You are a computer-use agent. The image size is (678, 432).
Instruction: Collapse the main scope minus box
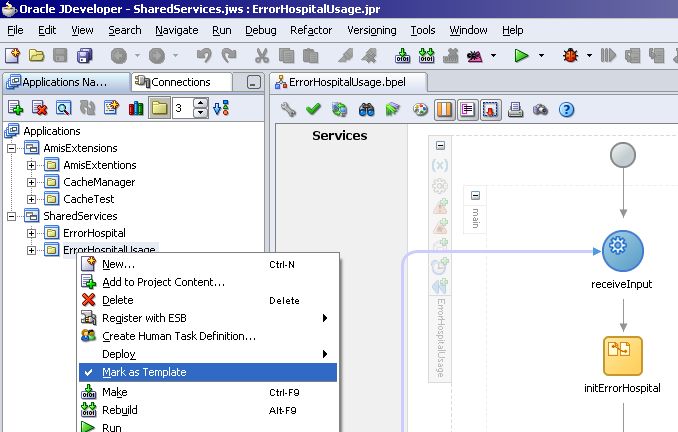coord(475,196)
